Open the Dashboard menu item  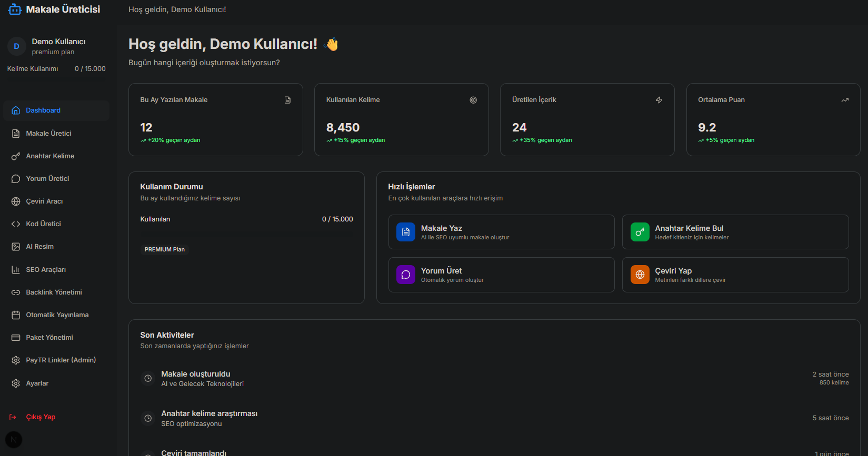(56, 110)
